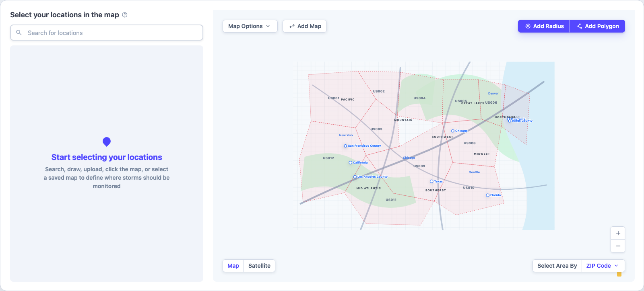
Task: Click the SOUTHWEST region label
Action: point(442,137)
